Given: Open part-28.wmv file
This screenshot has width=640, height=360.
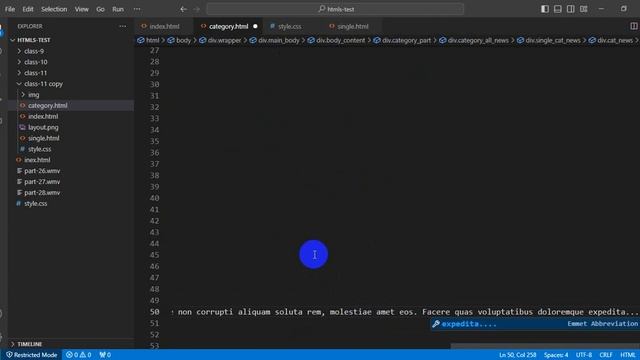Looking at the screenshot, I should 42,193.
